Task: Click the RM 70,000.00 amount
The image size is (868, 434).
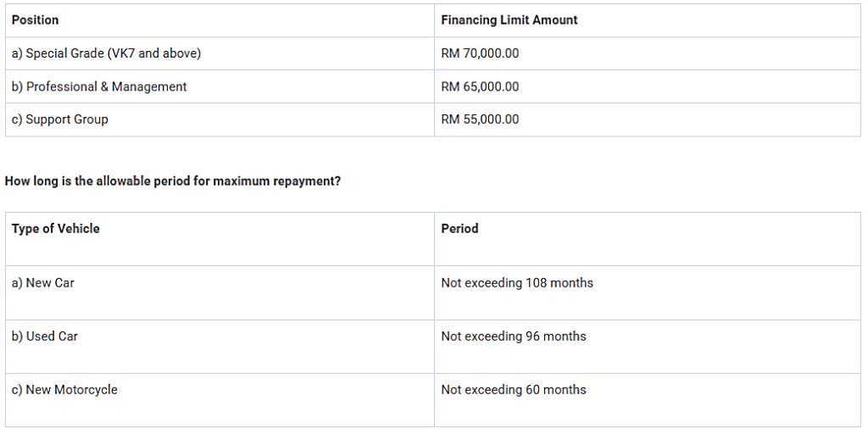Action: tap(480, 53)
